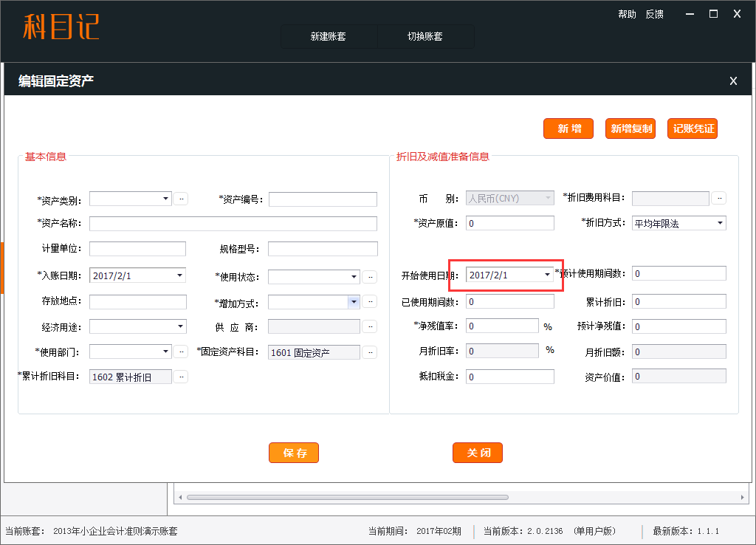Click browse button next to 折旧费用科目
This screenshot has height=545, width=756.
[718, 198]
